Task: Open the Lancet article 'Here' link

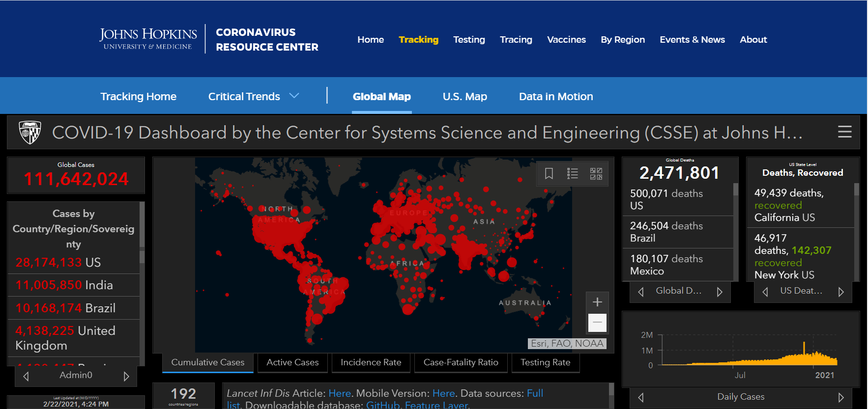Action: coord(340,393)
